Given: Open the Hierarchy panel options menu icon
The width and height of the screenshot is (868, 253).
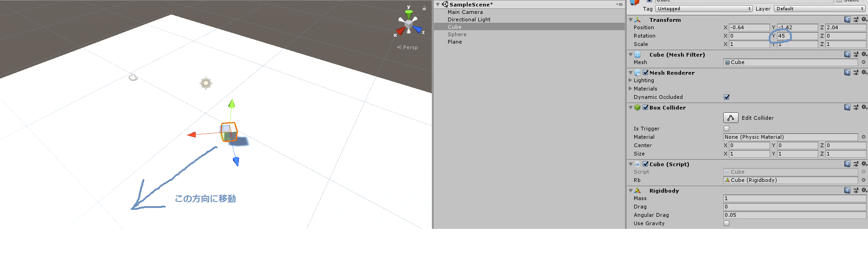Looking at the screenshot, I should point(619,4).
